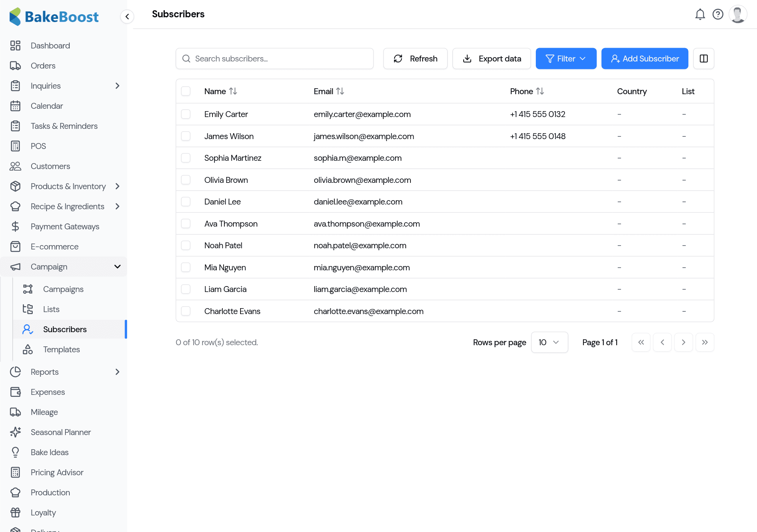This screenshot has width=757, height=532.
Task: Select the James Wilson row checkbox
Action: click(186, 136)
